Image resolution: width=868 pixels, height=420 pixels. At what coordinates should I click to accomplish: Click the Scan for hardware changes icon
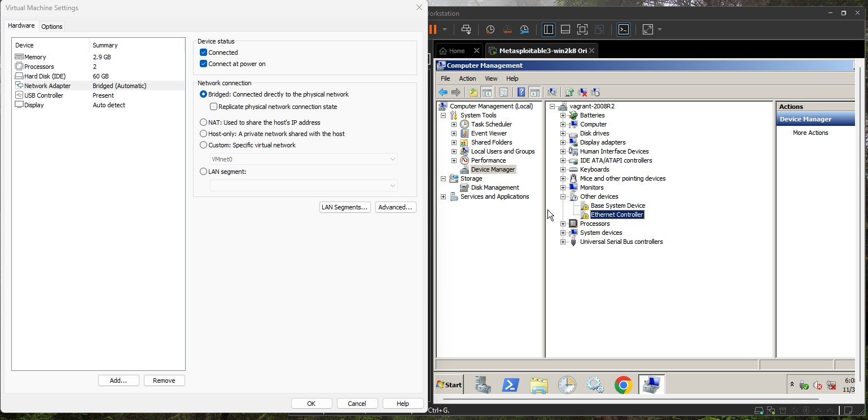tap(552, 93)
